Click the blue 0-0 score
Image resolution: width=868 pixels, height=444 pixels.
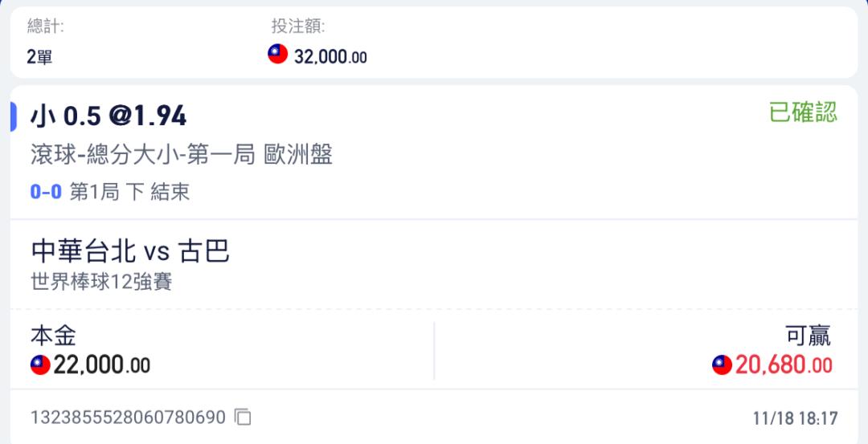coord(46,192)
